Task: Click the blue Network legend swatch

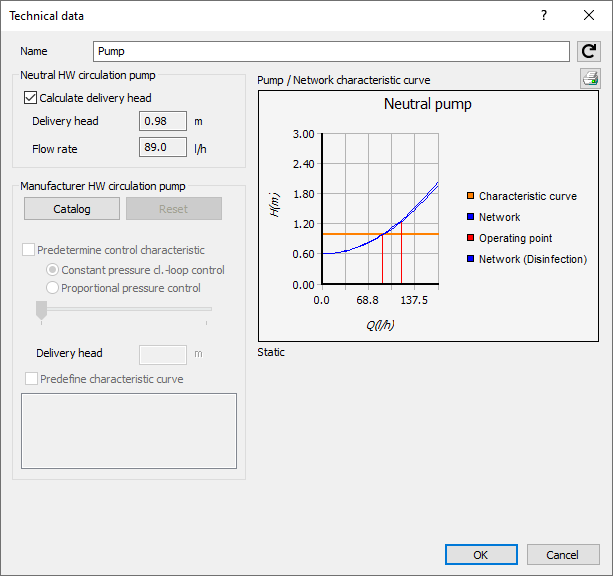Action: [x=471, y=217]
